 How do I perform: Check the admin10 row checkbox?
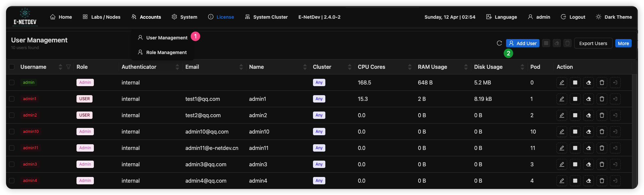pyautogui.click(x=12, y=132)
